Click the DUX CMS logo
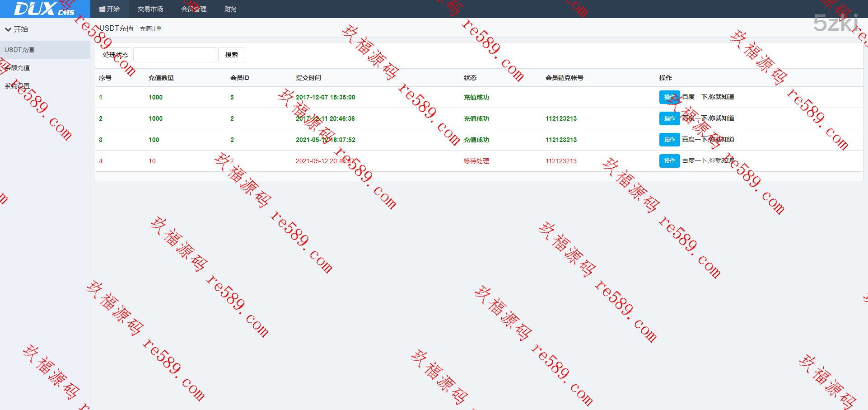 coord(44,9)
